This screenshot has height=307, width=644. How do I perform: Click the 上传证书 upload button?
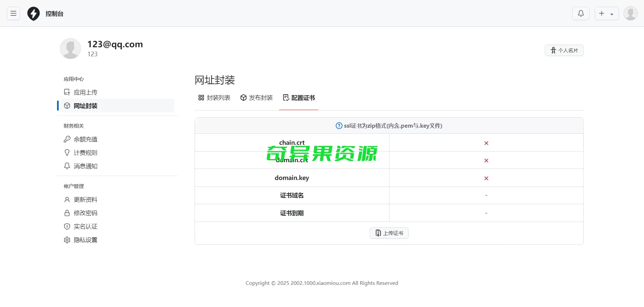(x=389, y=233)
